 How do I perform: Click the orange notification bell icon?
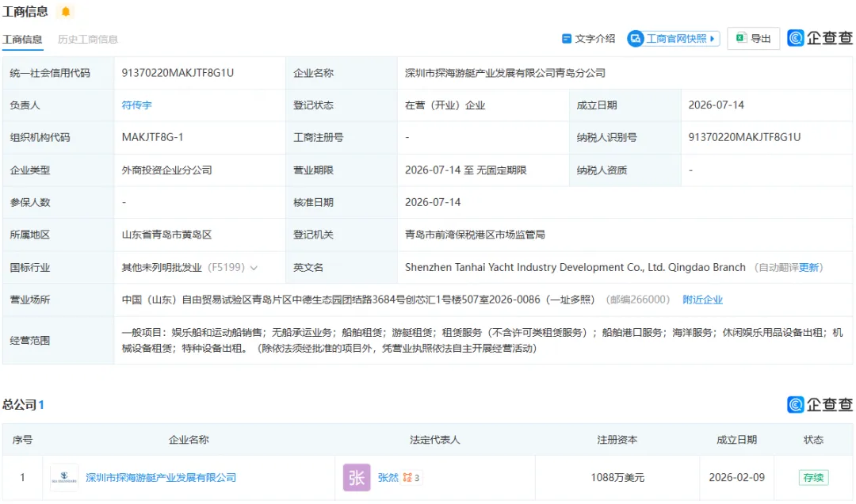[x=66, y=11]
